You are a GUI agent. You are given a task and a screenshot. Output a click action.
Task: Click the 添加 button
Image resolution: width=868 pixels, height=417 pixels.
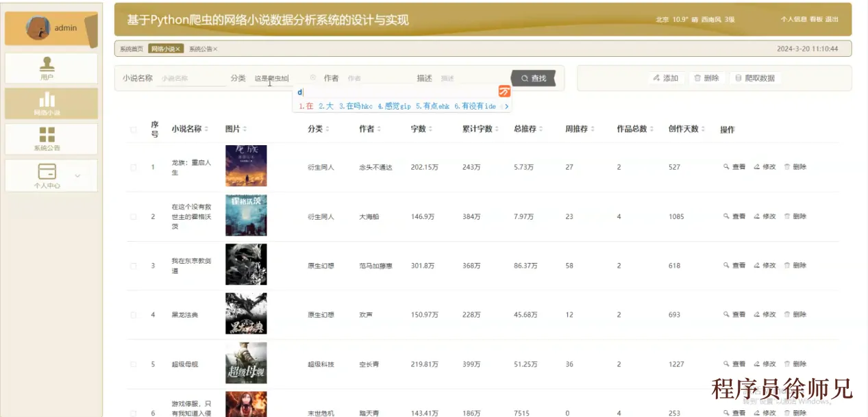click(665, 78)
